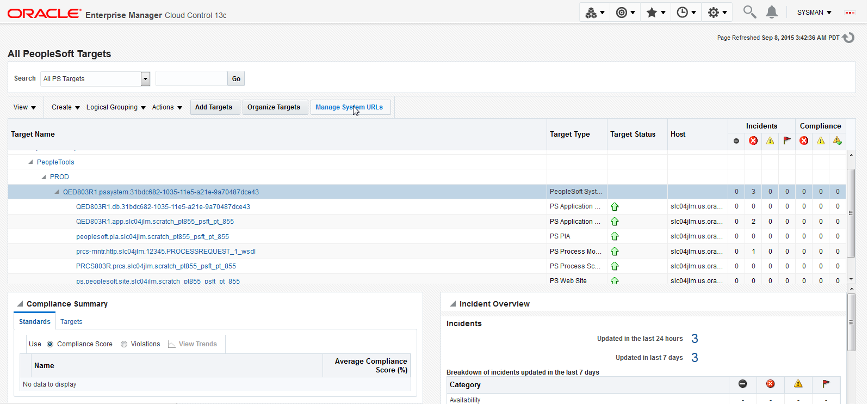Click the targets table vertical scrollbar
This screenshot has width=868, height=404.
pos(851,212)
